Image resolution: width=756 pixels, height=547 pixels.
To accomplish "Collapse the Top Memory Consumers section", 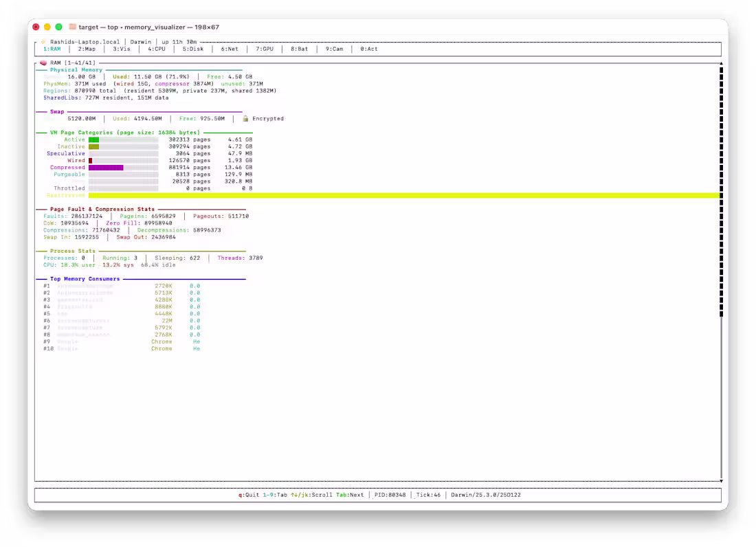I will tap(83, 278).
